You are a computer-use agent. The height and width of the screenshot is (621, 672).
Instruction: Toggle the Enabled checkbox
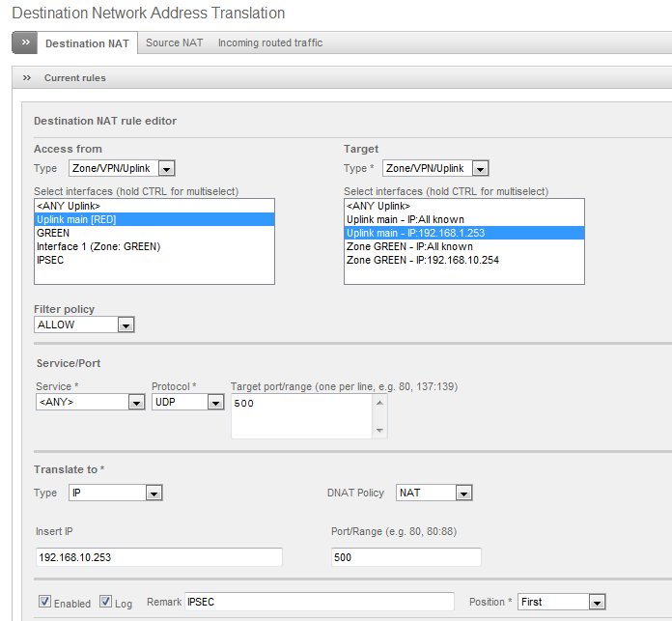(x=43, y=602)
